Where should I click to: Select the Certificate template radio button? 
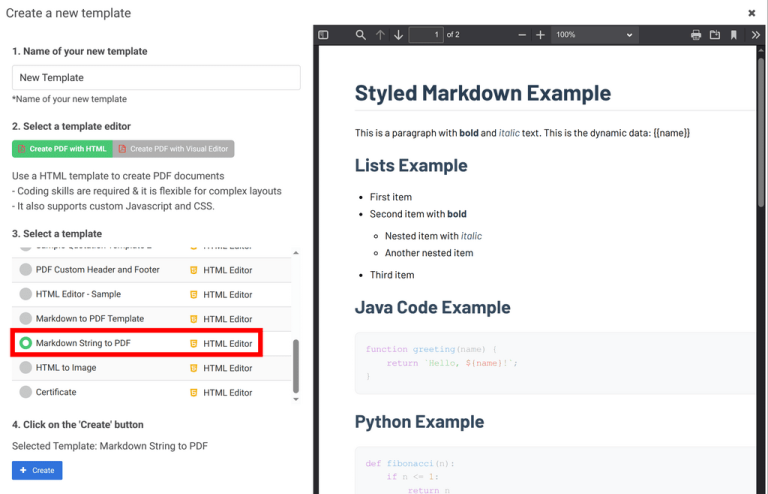[26, 392]
